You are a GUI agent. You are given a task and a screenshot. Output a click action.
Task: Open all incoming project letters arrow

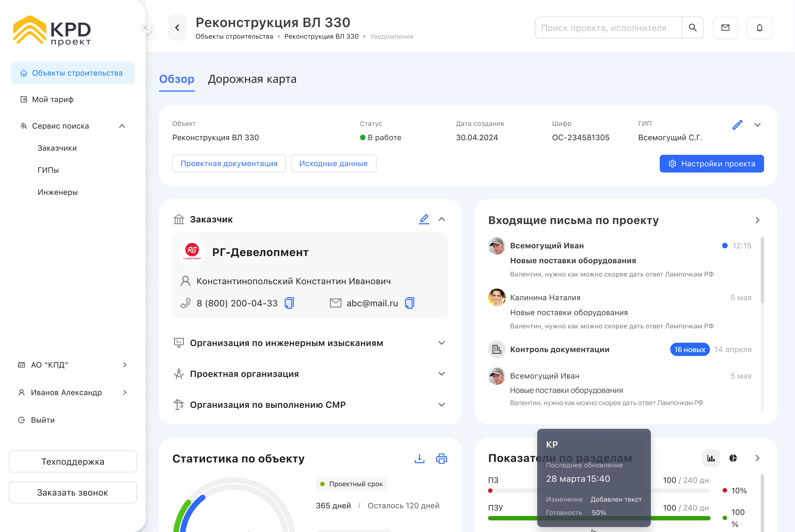point(757,220)
